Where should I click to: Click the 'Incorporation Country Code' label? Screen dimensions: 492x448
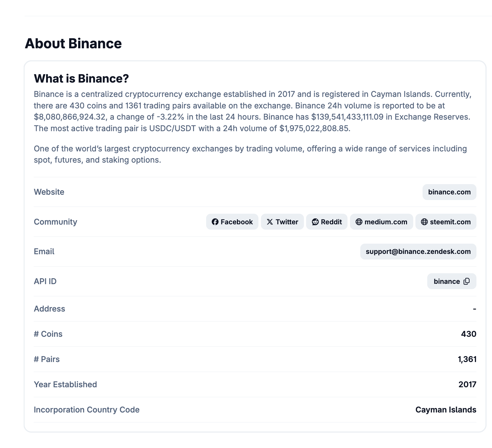point(87,410)
